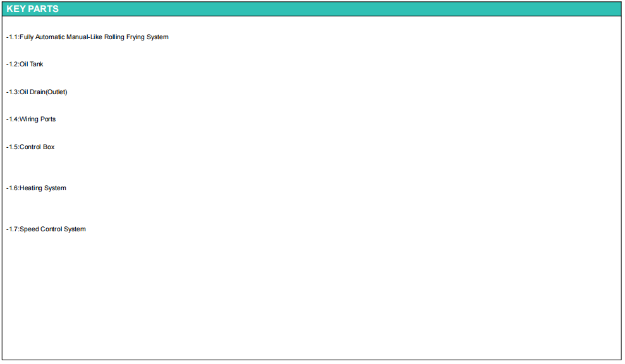
Task: Open the Control Box entry
Action: (x=37, y=147)
